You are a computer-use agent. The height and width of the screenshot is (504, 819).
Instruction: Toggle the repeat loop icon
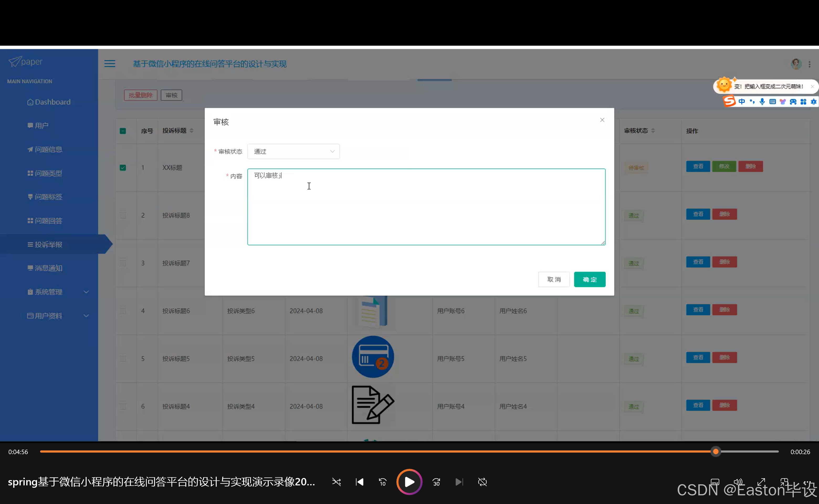coord(482,482)
